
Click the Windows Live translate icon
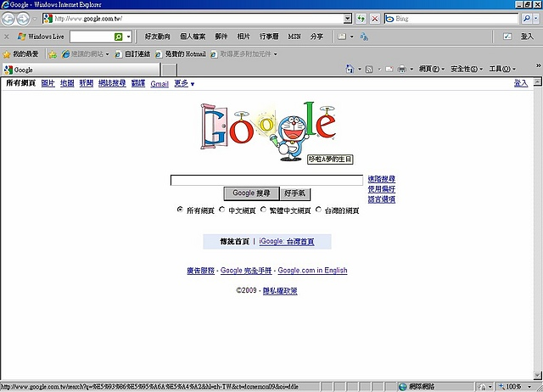pos(364,36)
